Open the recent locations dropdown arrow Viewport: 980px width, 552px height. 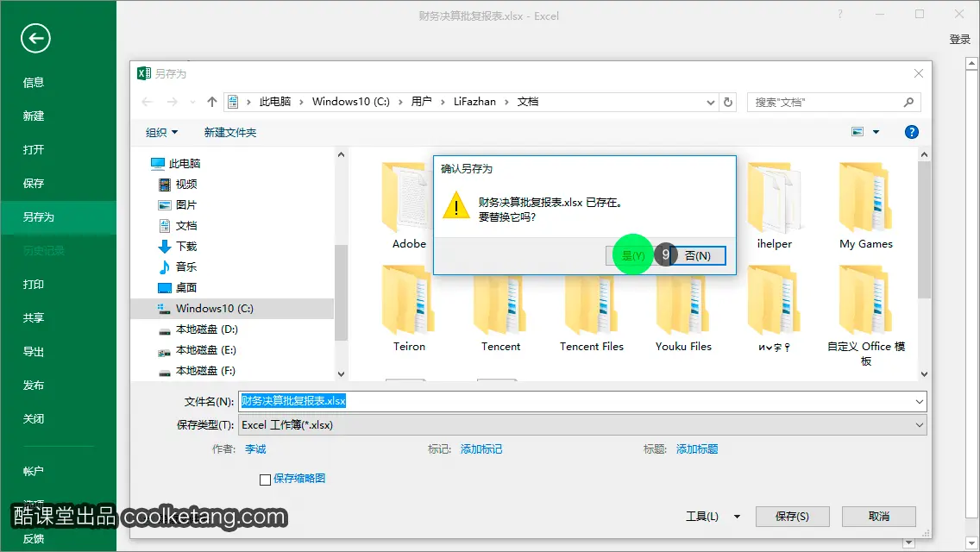coord(192,102)
